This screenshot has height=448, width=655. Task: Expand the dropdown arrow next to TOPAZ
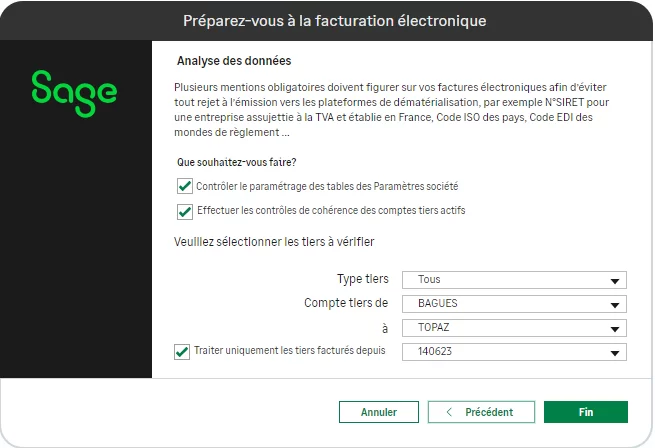pyautogui.click(x=616, y=329)
